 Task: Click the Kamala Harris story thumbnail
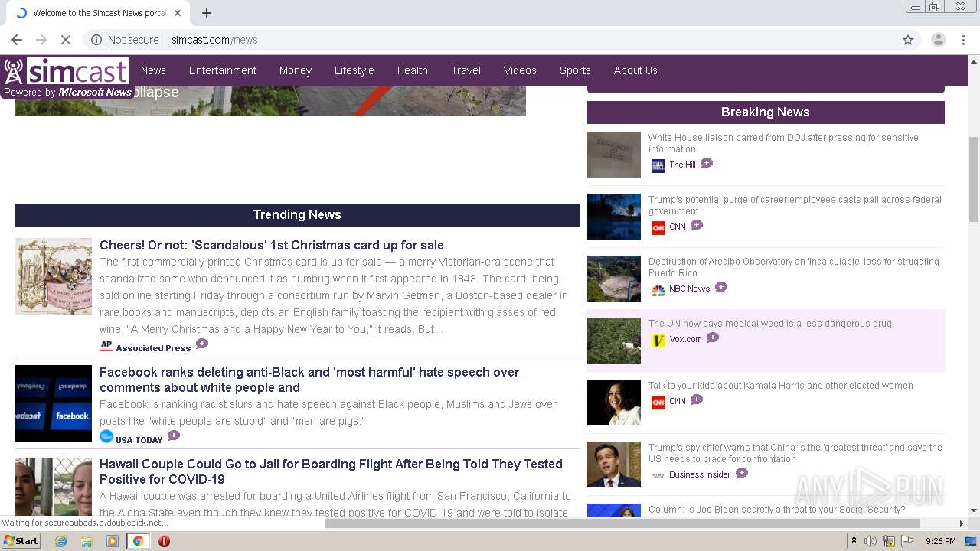614,403
